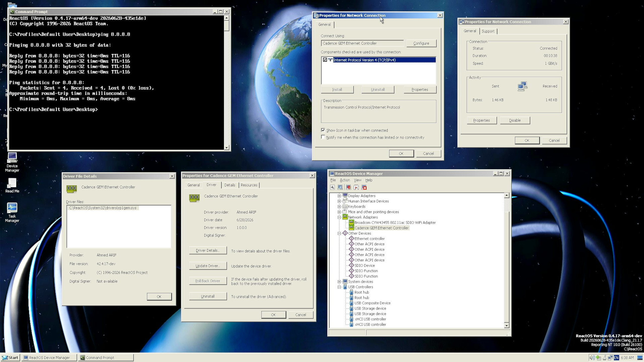Screen dimensions: 644x362
Task: Switch to the Support tab in connection status
Action: tap(488, 31)
